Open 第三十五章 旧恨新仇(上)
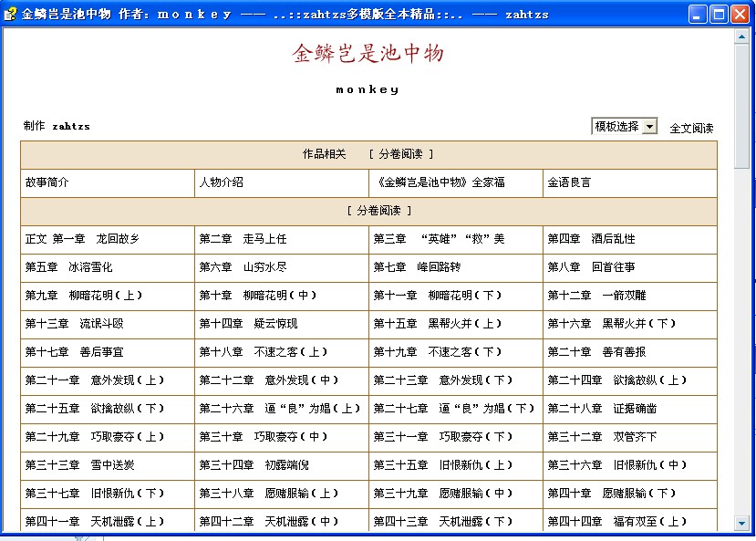 tap(443, 464)
